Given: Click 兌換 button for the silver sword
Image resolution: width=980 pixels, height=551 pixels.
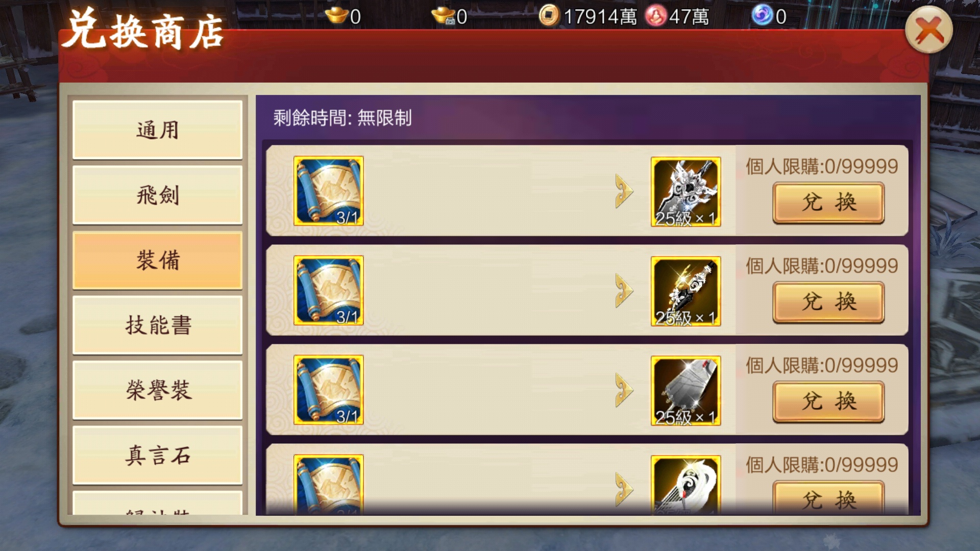Looking at the screenshot, I should 828,203.
